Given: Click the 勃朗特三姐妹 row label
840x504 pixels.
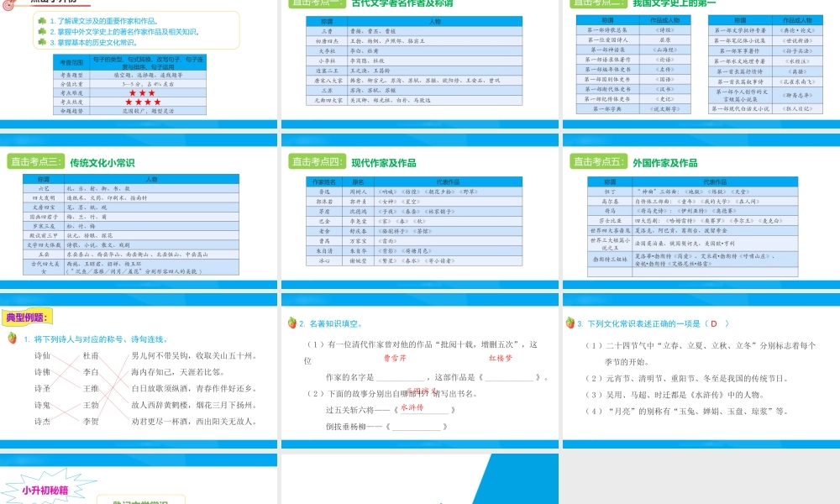Looking at the screenshot, I should [610, 260].
